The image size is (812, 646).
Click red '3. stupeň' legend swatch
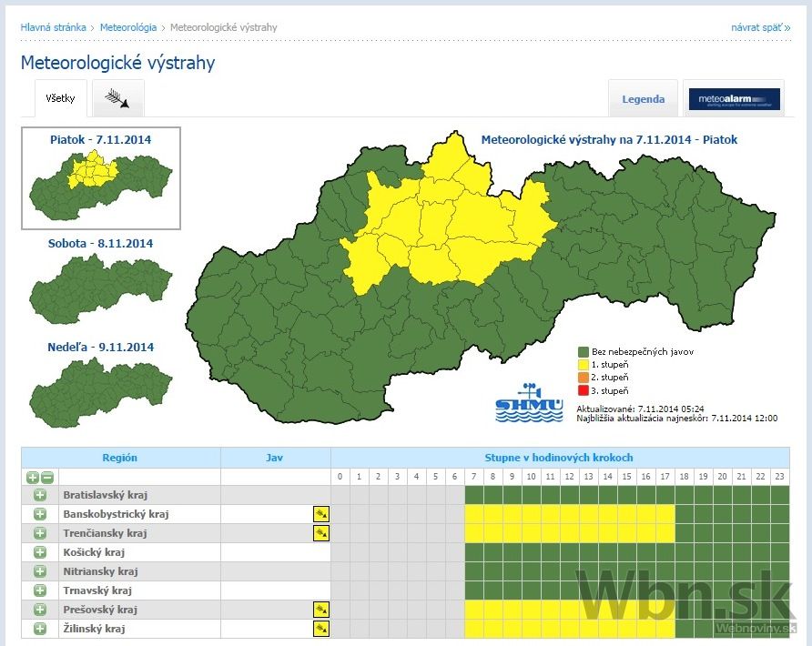[x=584, y=390]
